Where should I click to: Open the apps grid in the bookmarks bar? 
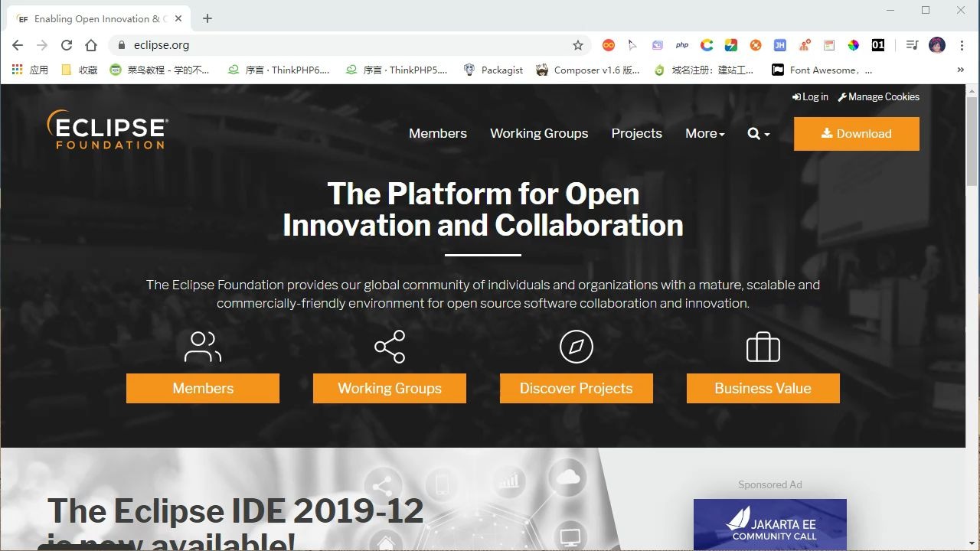[17, 70]
